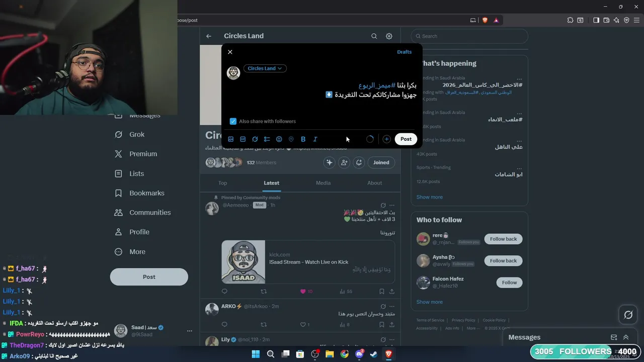Switch to the Top tab
Screen dimensions: 644x362
(x=222, y=183)
